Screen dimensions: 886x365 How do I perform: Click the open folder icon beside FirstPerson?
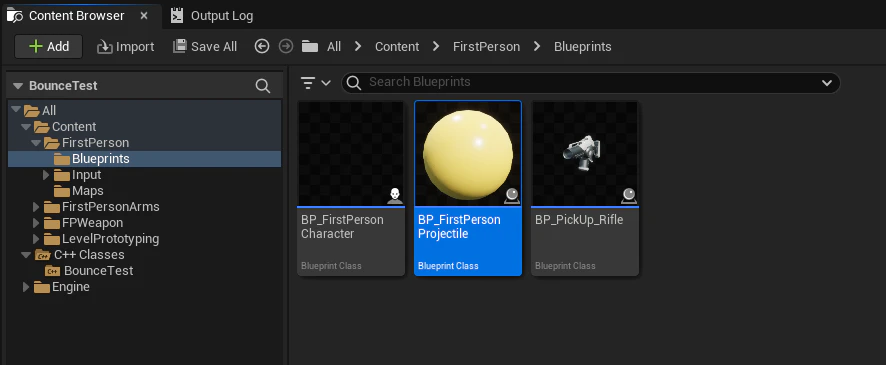(x=52, y=143)
